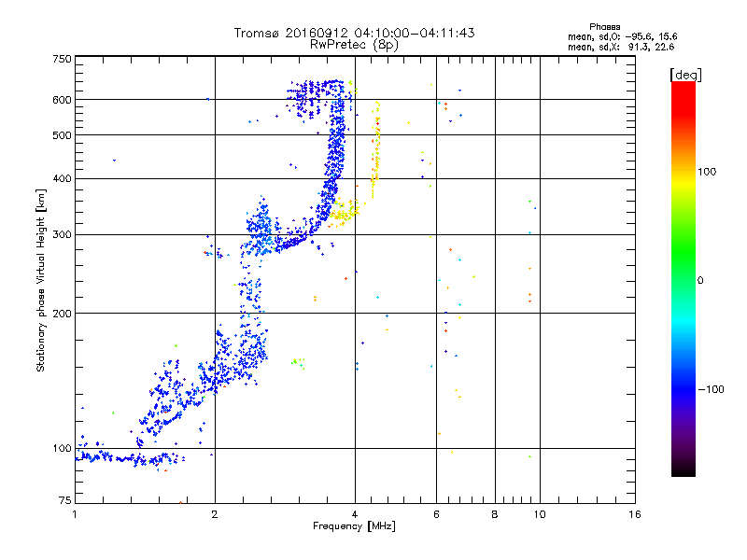Viewport: 747px width, 560px height.
Task: Select the 'mean, sd,O: -95.6, 15.6' line
Action: [622, 36]
